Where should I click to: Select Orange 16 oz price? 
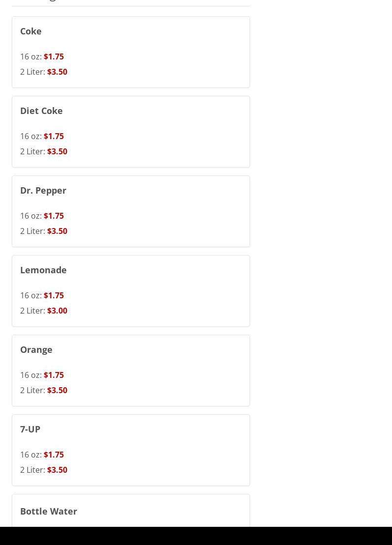pyautogui.click(x=54, y=375)
